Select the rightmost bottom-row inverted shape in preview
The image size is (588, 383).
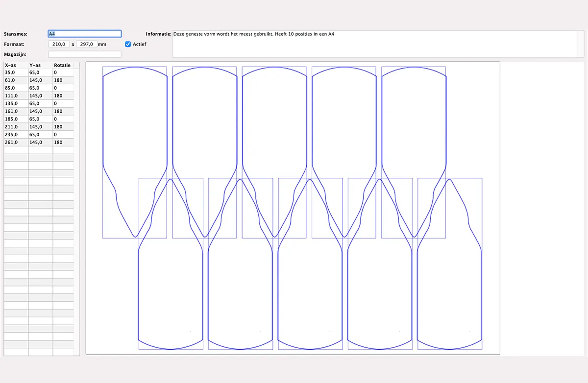click(450, 294)
